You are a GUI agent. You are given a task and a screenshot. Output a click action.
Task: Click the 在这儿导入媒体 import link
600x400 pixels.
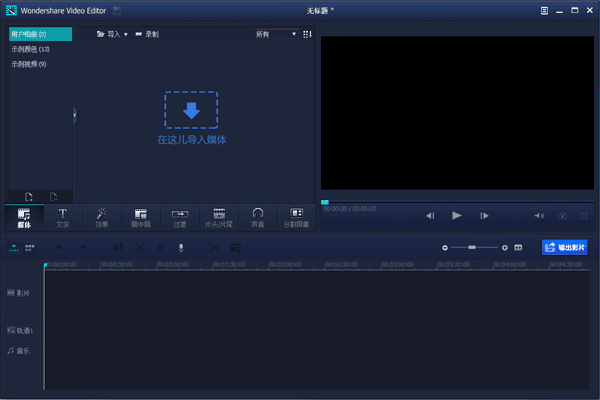pos(192,140)
